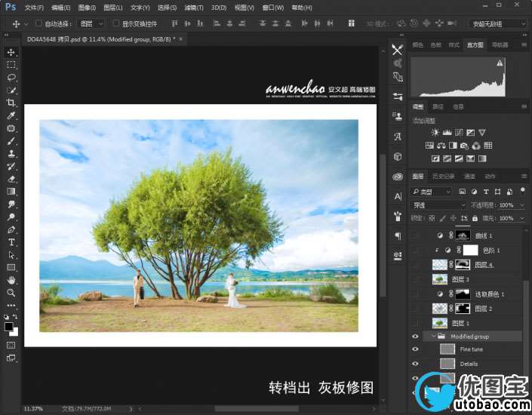Open the 穿透 blend mode dropdown
The width and height of the screenshot is (532, 415).
click(x=438, y=205)
